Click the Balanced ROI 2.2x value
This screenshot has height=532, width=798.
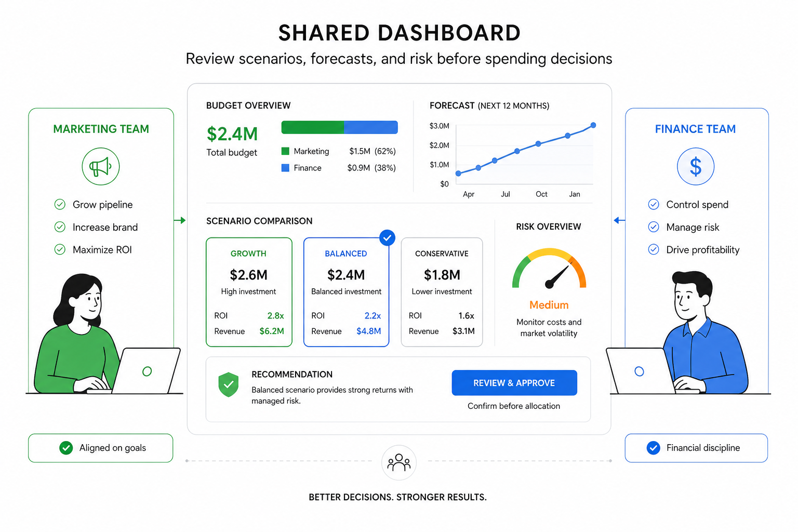[373, 315]
